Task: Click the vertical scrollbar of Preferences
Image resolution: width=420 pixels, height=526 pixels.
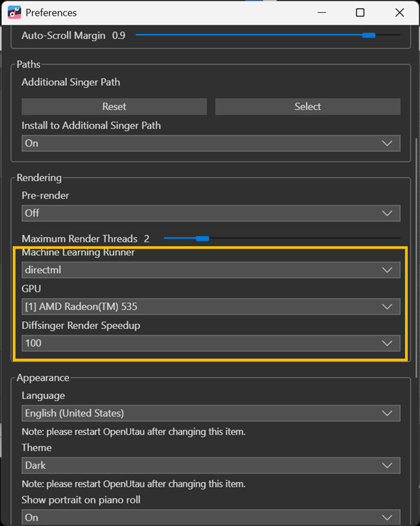Action: (417, 257)
